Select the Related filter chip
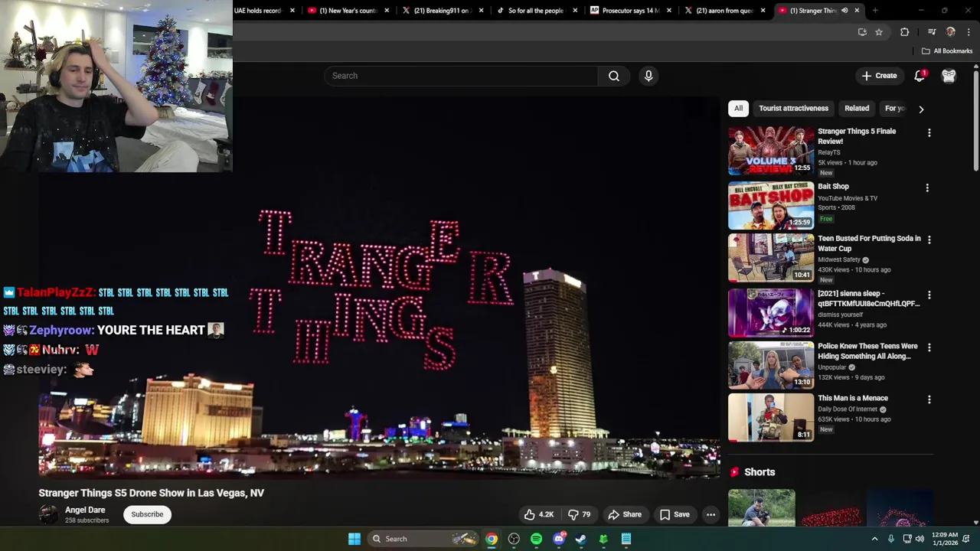 (857, 109)
